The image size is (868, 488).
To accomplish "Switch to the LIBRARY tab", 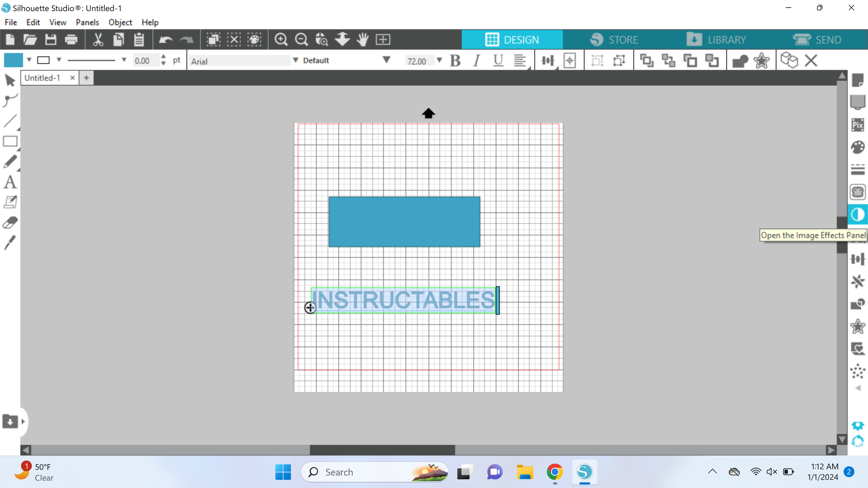I will tap(716, 39).
